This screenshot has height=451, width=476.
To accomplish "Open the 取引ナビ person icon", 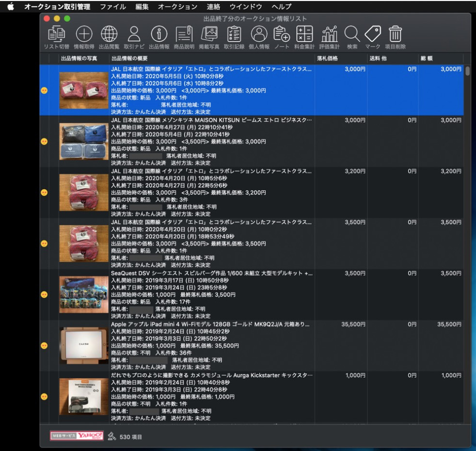I will pos(134,34).
